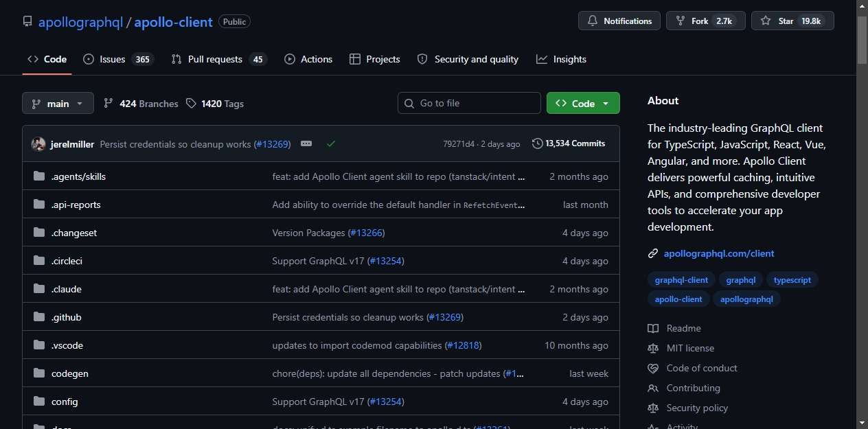Open the .changeset folder
868x429 pixels.
(x=74, y=233)
